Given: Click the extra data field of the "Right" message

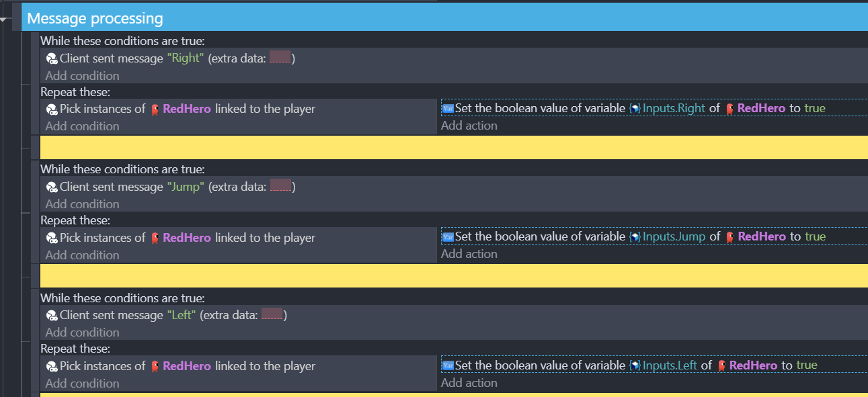Looking at the screenshot, I should 280,58.
